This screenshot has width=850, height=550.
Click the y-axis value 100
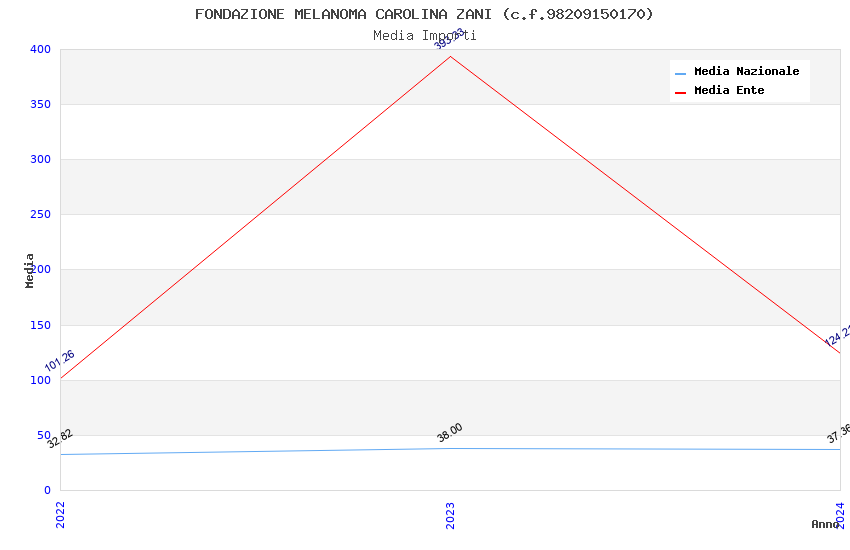click(40, 380)
